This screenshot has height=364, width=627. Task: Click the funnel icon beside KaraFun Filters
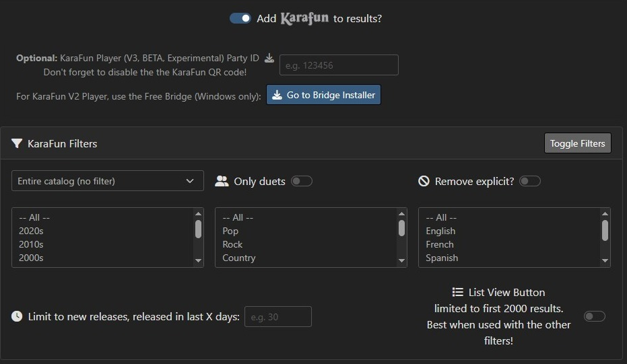(x=17, y=143)
